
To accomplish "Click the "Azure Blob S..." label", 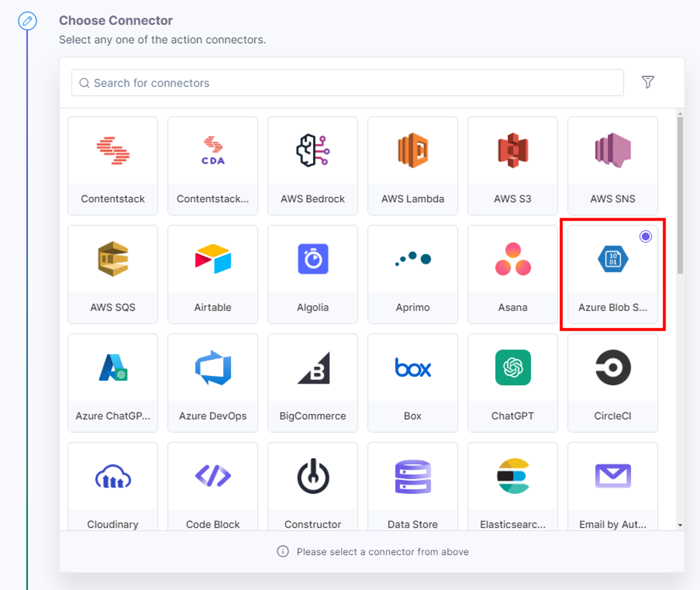I will 613,307.
